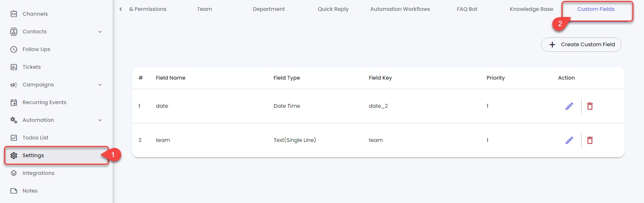644x203 pixels.
Task: Click the Notes folder icon
Action: click(14, 191)
